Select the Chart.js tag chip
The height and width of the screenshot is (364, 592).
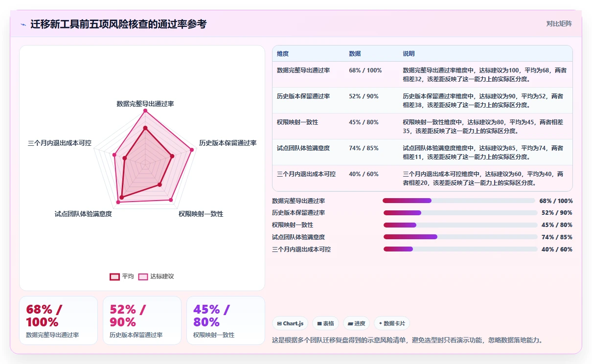click(290, 323)
